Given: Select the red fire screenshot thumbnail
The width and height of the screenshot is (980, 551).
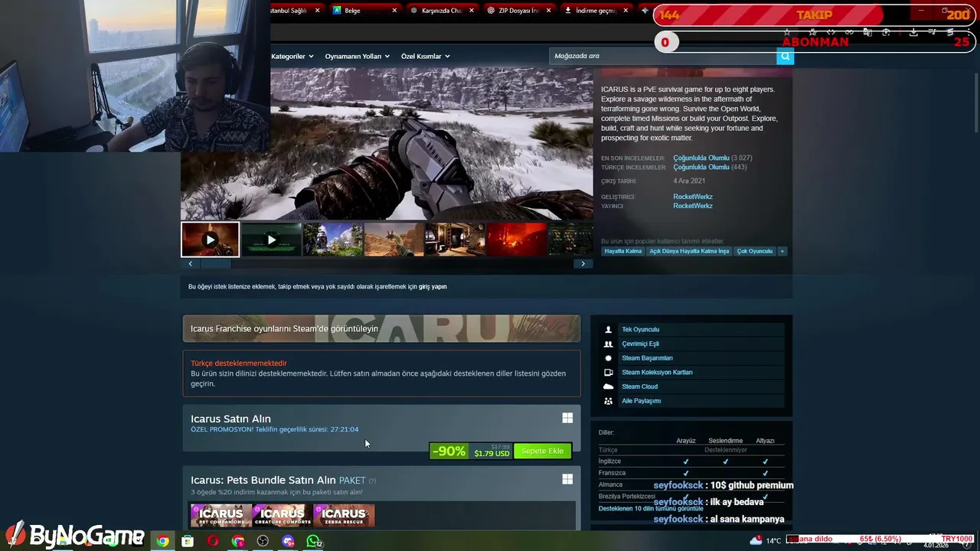Looking at the screenshot, I should click(516, 240).
